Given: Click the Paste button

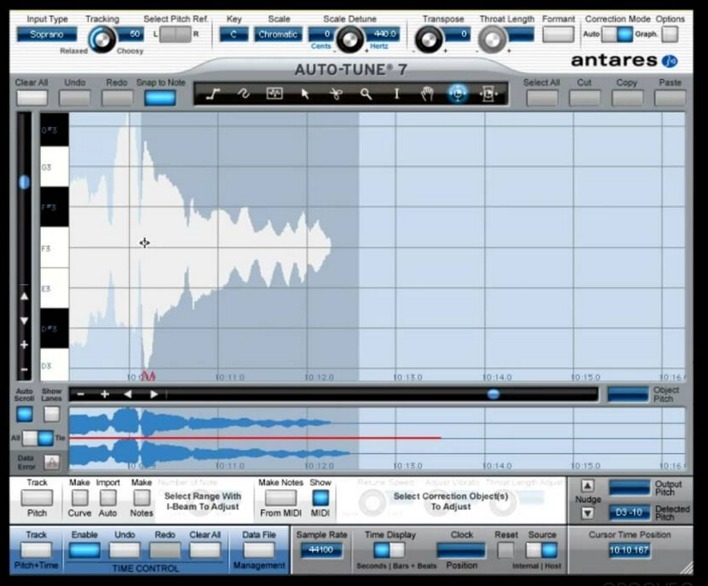Looking at the screenshot, I should [x=670, y=98].
